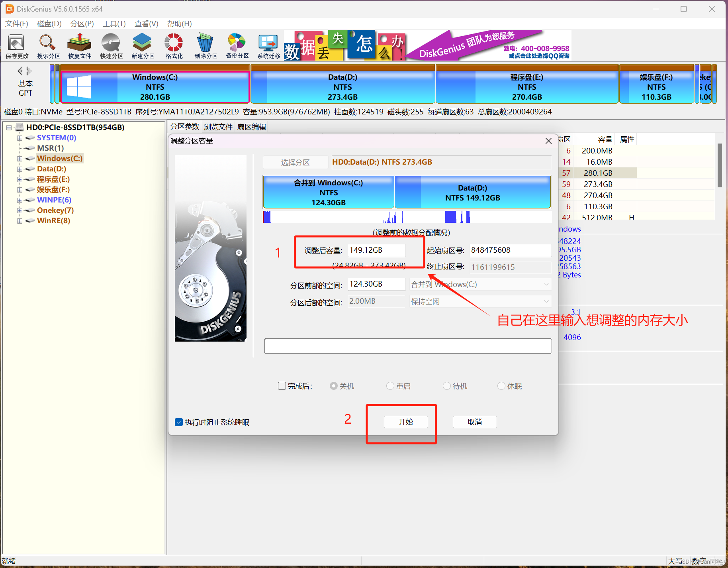728x568 pixels.
Task: Close the resize partition dialog
Action: (548, 141)
